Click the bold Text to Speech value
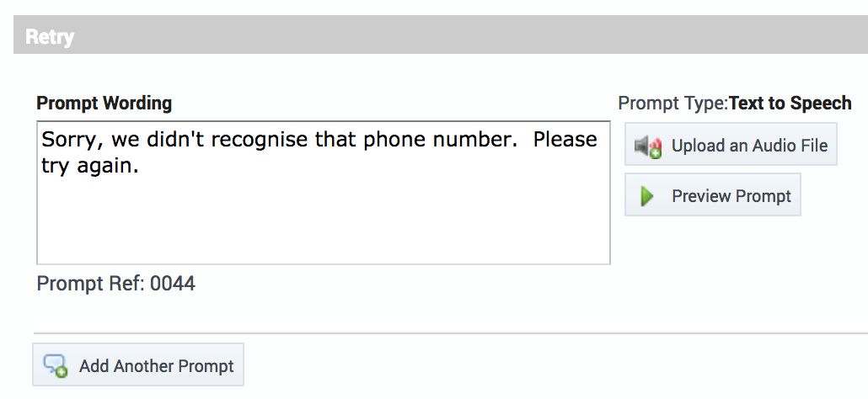The width and height of the screenshot is (868, 399). (790, 104)
